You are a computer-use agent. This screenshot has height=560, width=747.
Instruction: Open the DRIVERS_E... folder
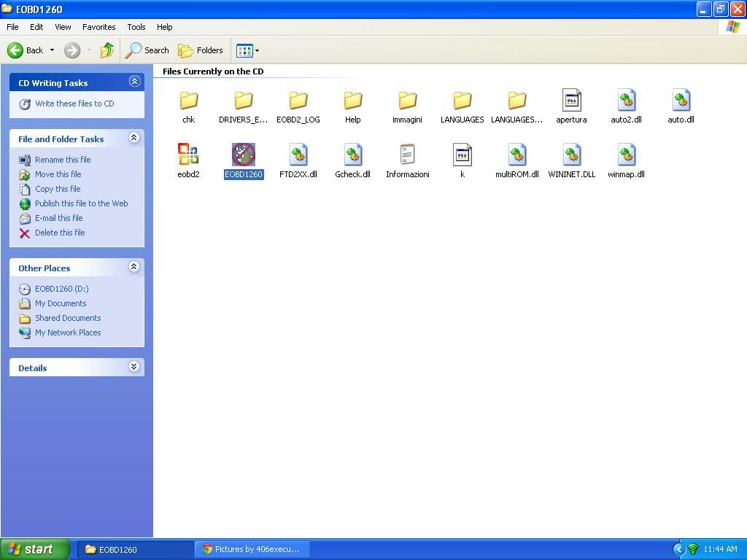point(244,101)
